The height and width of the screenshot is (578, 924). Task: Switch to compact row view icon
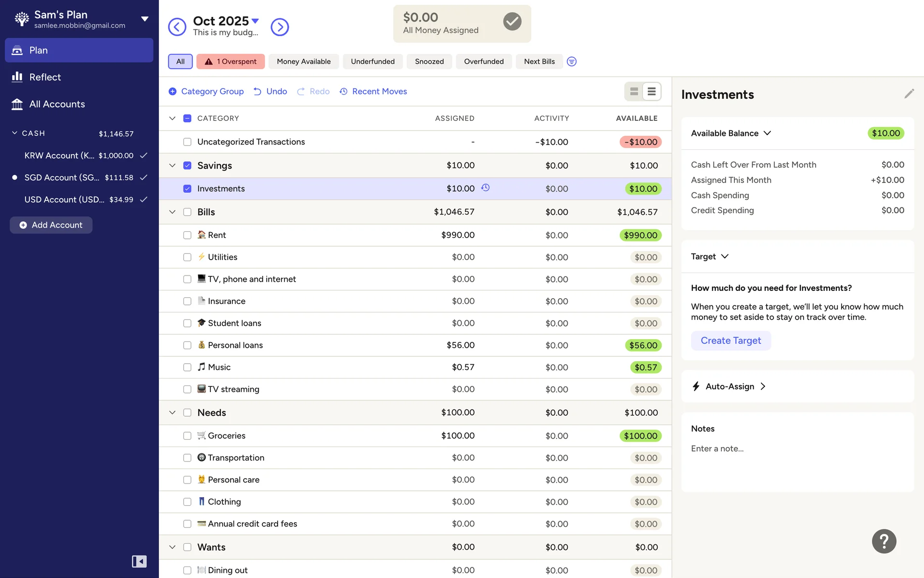[x=651, y=92]
